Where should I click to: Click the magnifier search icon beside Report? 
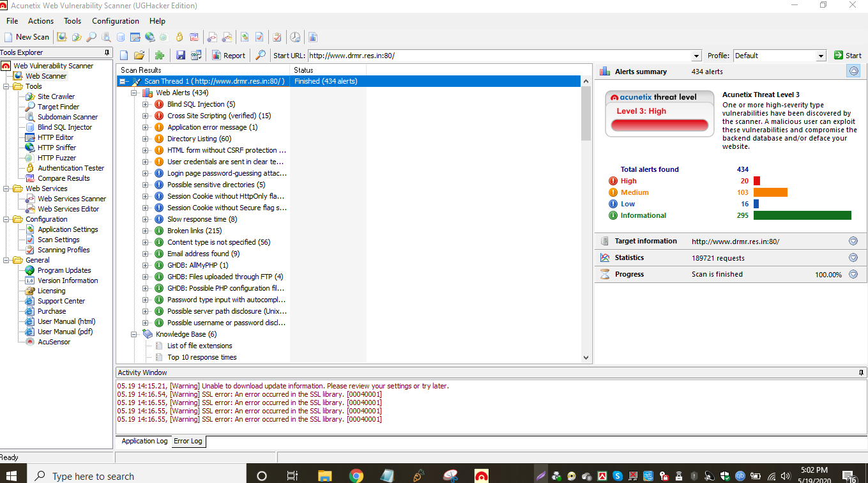(260, 56)
